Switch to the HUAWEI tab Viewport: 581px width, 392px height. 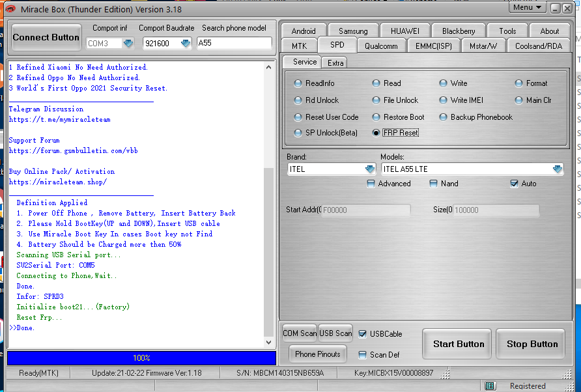coord(405,31)
